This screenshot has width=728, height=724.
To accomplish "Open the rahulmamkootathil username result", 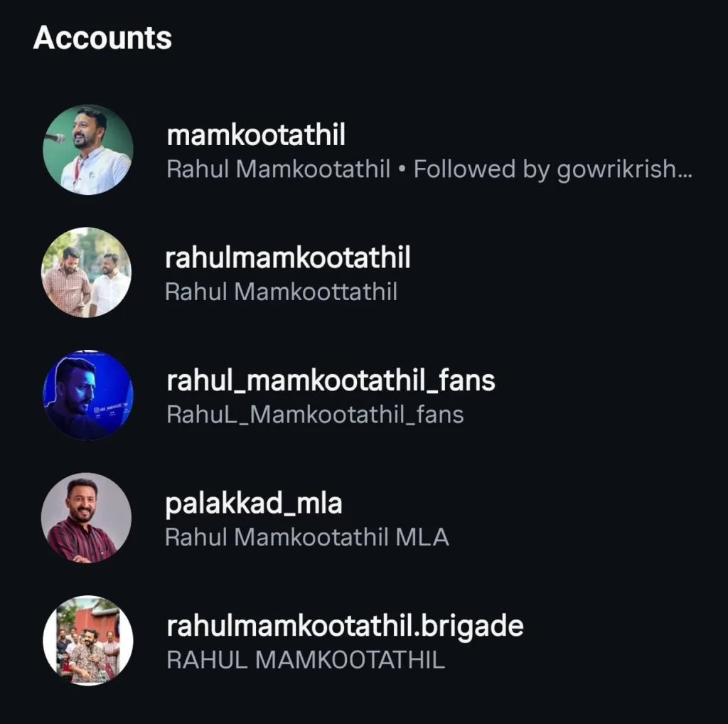I will (288, 257).
